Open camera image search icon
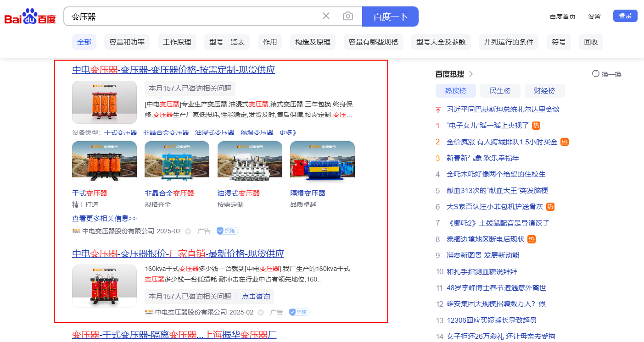The width and height of the screenshot is (644, 342). pyautogui.click(x=348, y=17)
